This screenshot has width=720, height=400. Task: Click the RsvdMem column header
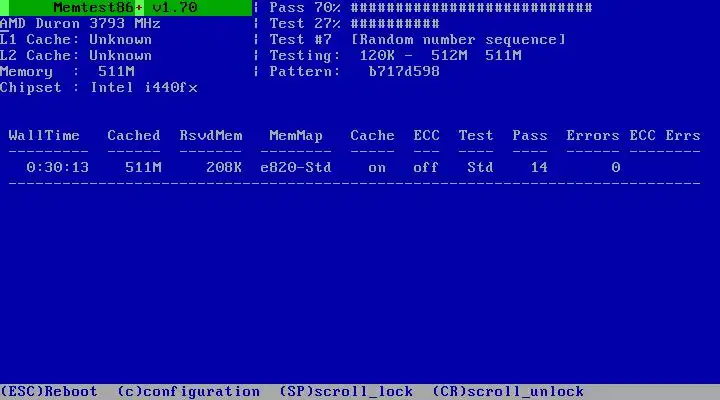pyautogui.click(x=211, y=135)
